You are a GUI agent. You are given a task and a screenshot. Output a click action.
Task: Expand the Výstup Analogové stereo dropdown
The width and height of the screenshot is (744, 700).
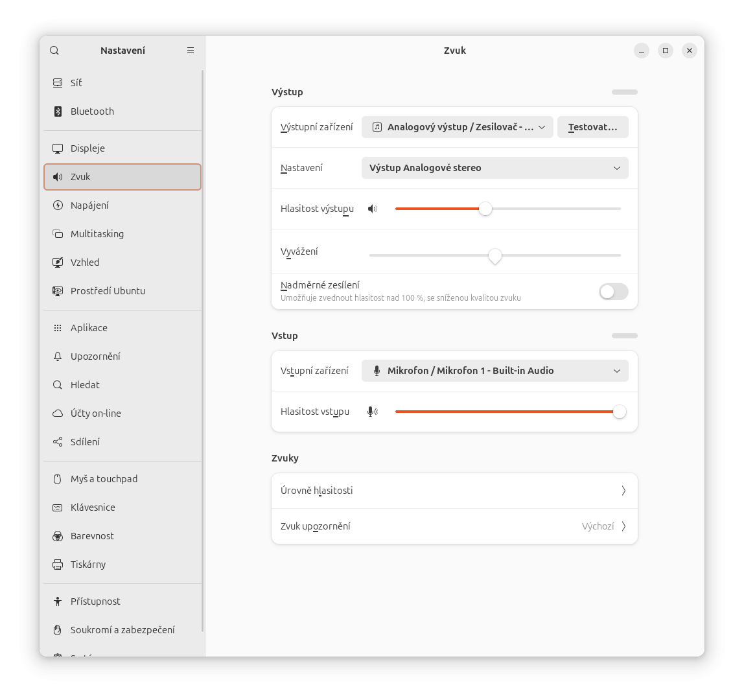pos(494,168)
